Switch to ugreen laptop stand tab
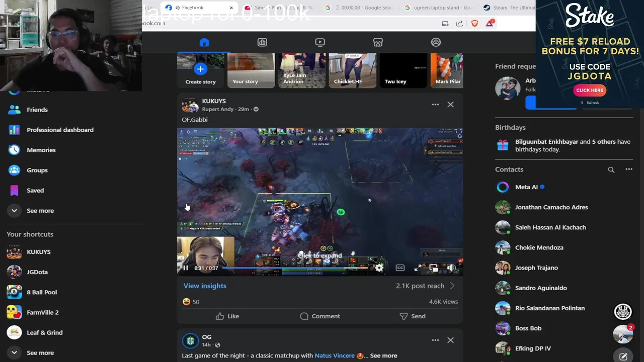This screenshot has width=644, height=362. 439,8
